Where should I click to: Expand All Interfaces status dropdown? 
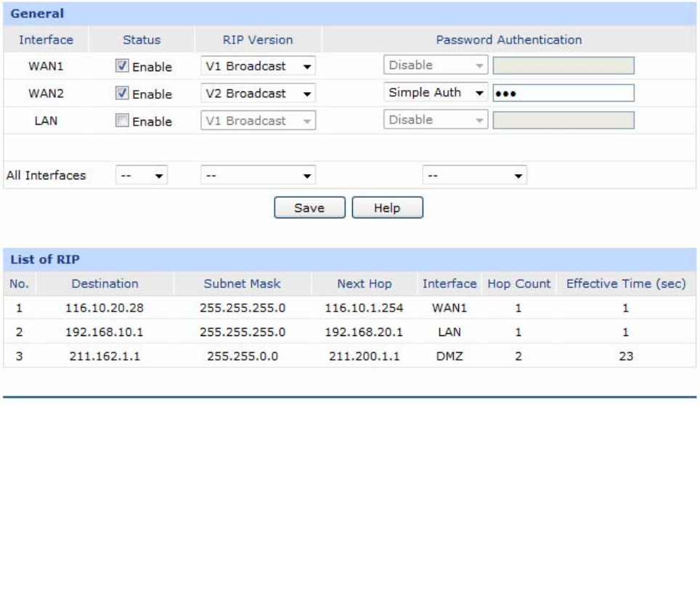(x=142, y=175)
